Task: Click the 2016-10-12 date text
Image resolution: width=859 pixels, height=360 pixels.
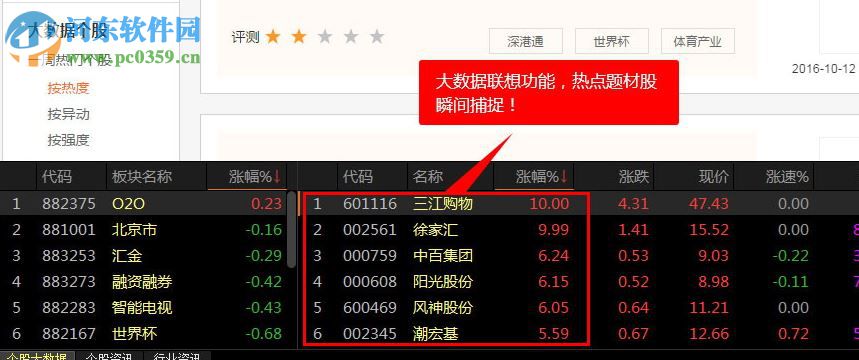Action: [x=823, y=69]
